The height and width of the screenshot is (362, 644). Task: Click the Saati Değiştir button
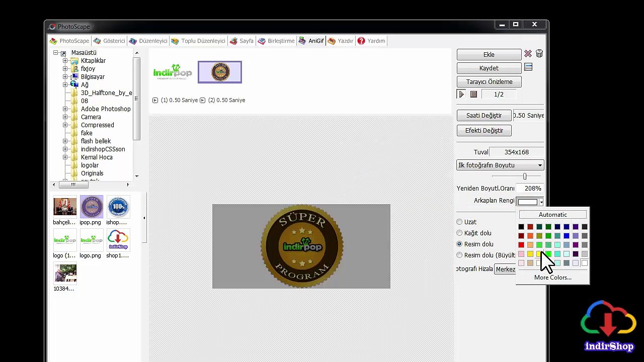click(484, 115)
